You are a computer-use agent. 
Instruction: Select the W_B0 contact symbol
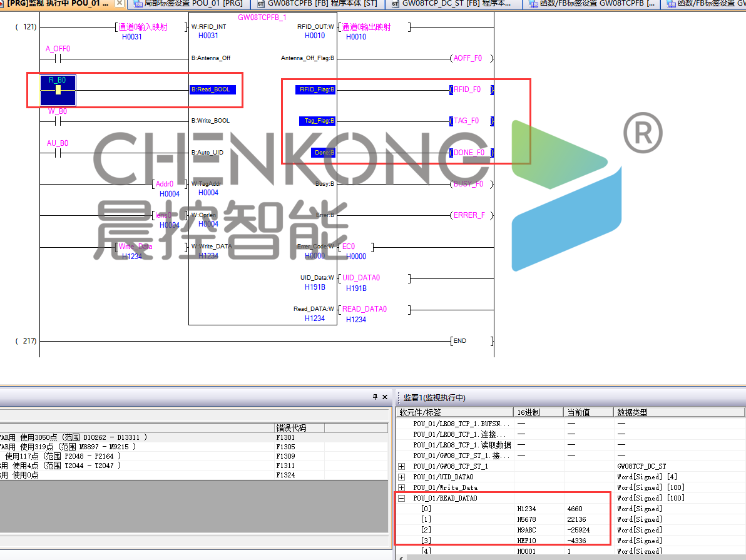point(58,121)
